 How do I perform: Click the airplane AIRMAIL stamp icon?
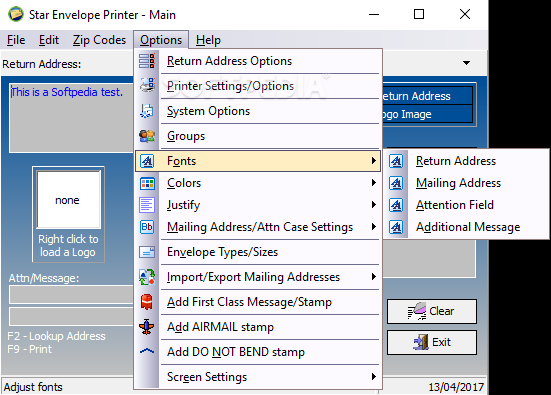[x=147, y=327]
